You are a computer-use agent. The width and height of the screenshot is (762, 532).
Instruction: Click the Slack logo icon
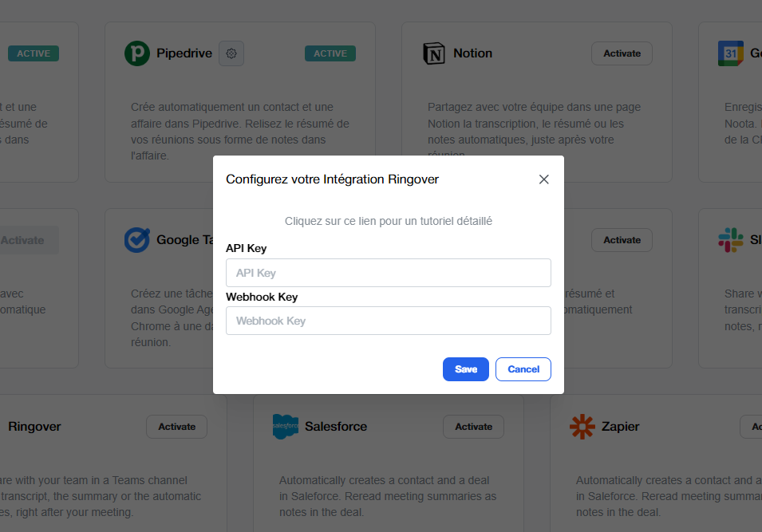click(x=730, y=240)
